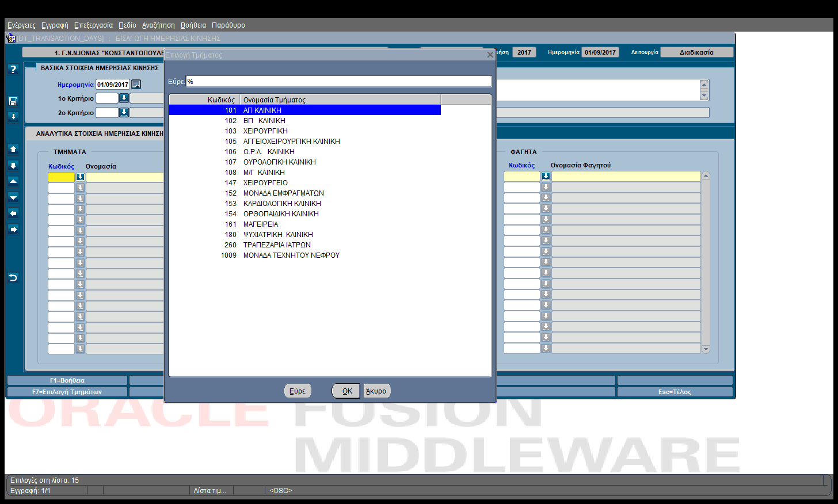Open the Παράθυρο menu
The height and width of the screenshot is (504, 838).
[x=228, y=25]
